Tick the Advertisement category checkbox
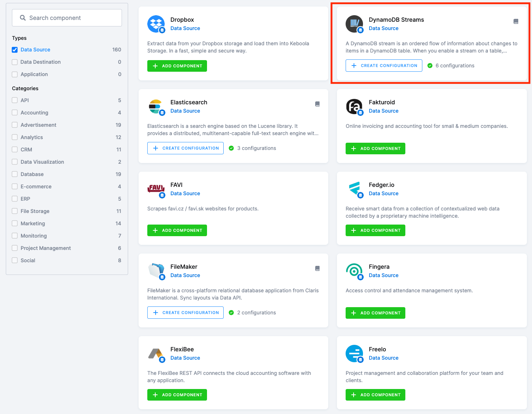The width and height of the screenshot is (532, 414). [x=15, y=125]
